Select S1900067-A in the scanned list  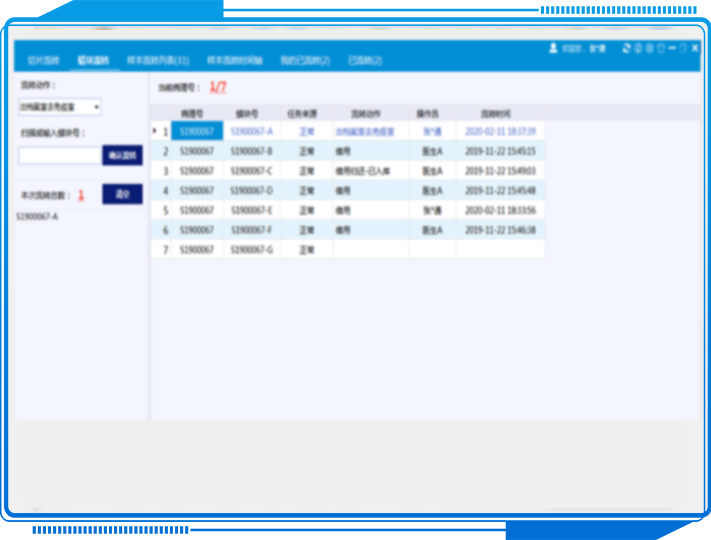tap(37, 215)
